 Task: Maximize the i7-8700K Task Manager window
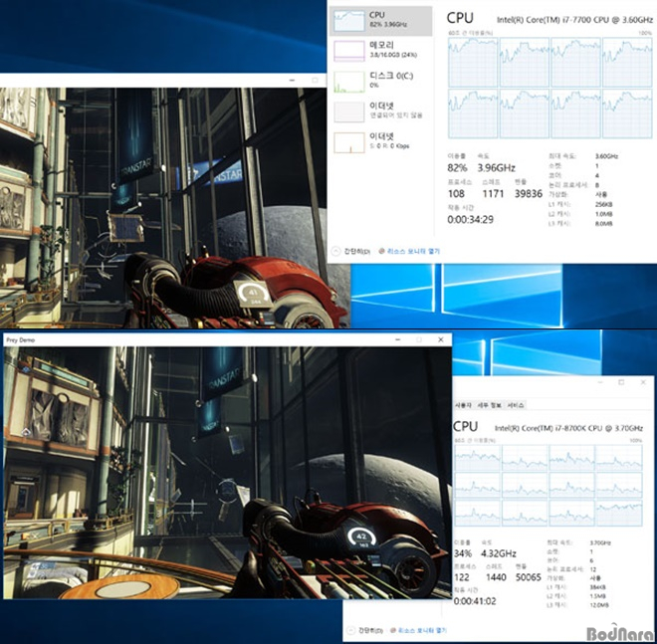point(621,382)
